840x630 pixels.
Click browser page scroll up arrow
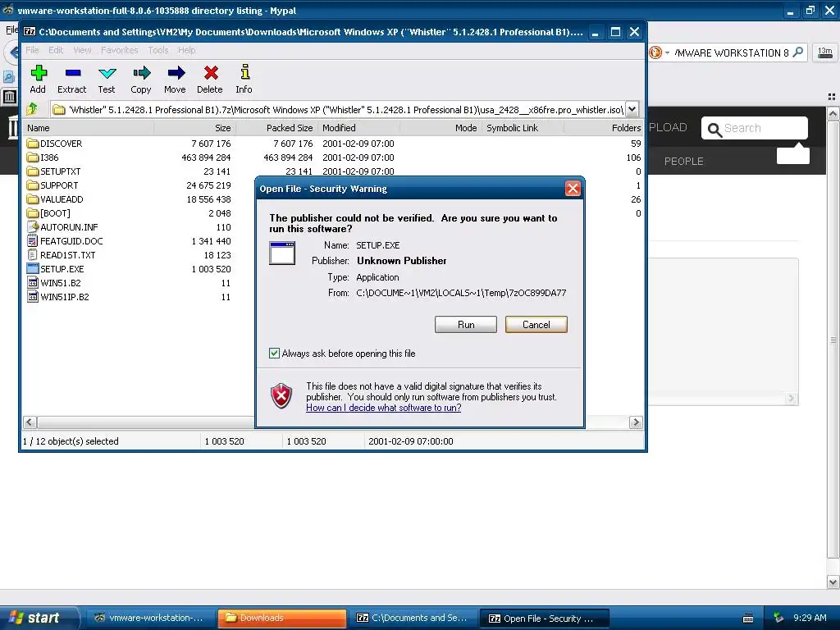pos(833,113)
